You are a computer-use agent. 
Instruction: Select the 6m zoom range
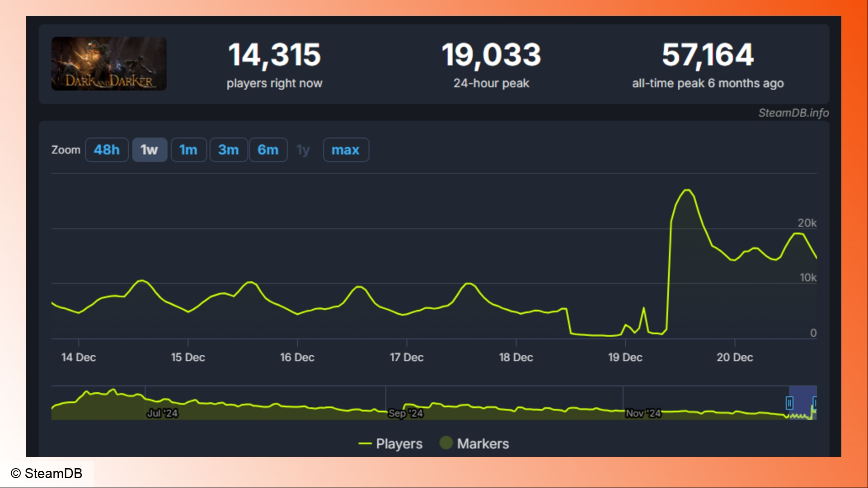pyautogui.click(x=268, y=150)
